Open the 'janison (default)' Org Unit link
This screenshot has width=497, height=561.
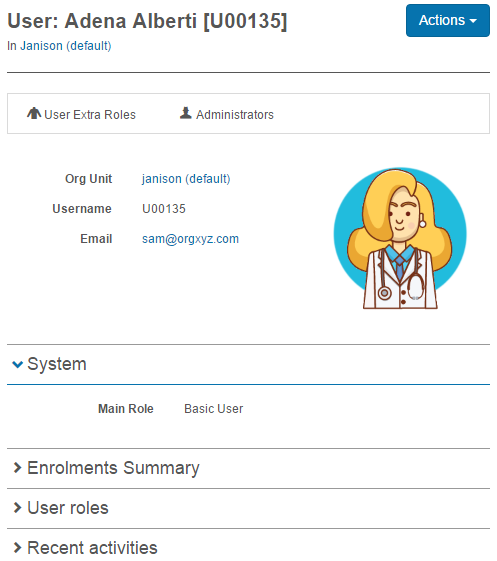186,179
